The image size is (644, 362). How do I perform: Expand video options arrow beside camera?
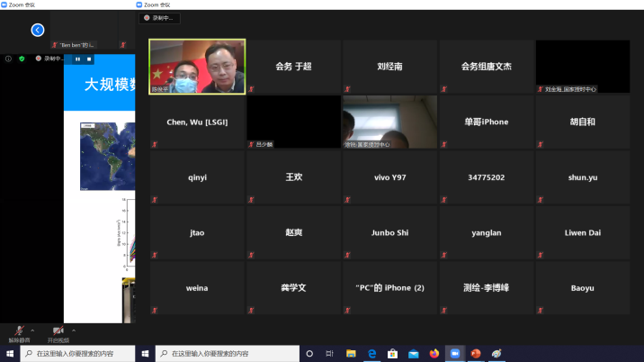click(73, 330)
